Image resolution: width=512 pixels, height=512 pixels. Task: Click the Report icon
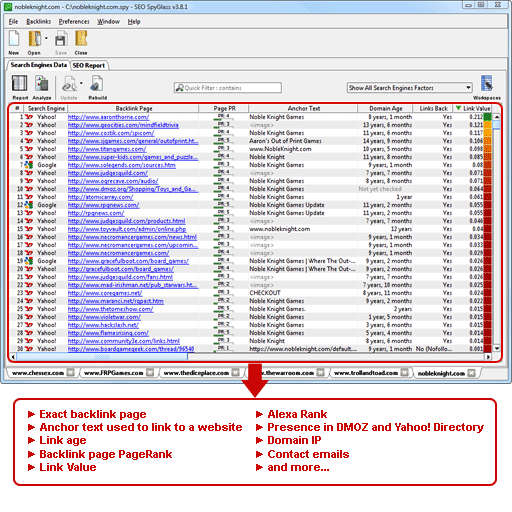20,83
